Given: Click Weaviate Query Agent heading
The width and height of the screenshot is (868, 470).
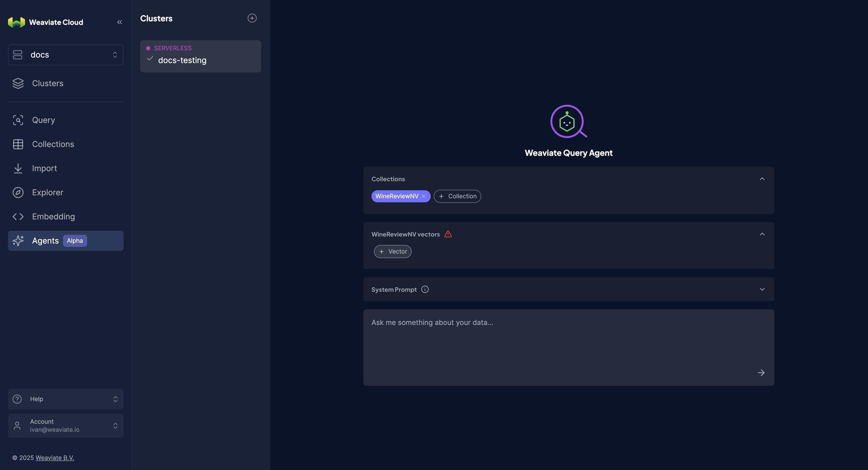Looking at the screenshot, I should click(568, 153).
